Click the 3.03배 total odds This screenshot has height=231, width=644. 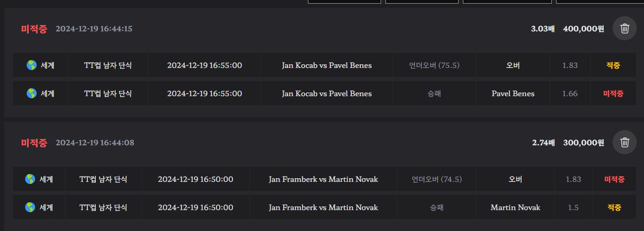tap(542, 29)
